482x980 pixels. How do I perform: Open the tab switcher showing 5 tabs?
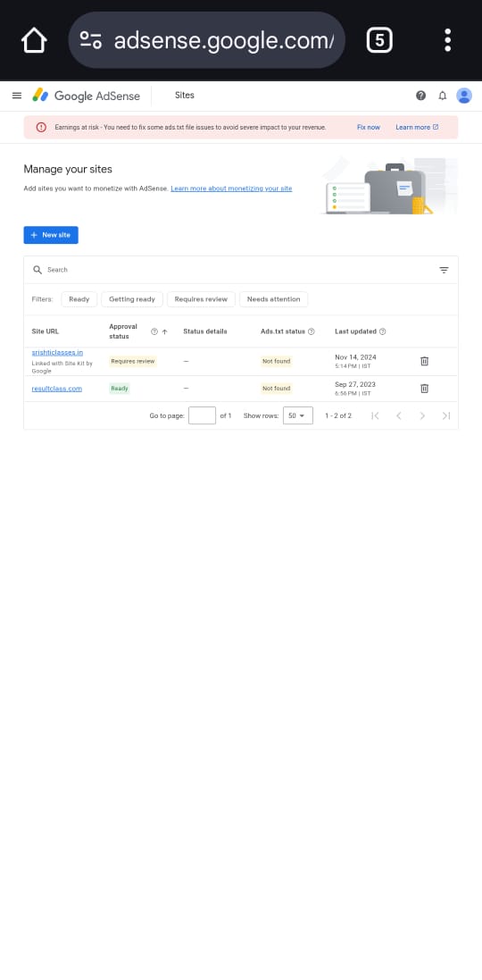click(379, 40)
